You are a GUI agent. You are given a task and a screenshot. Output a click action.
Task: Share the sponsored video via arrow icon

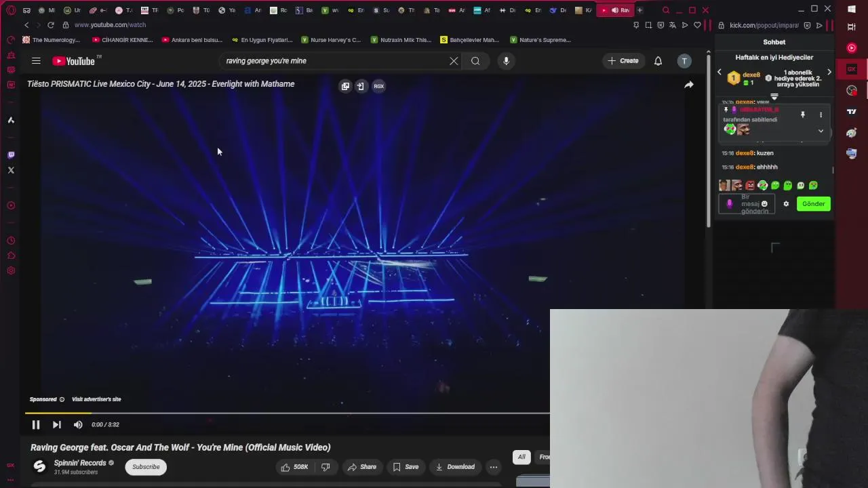tap(689, 85)
